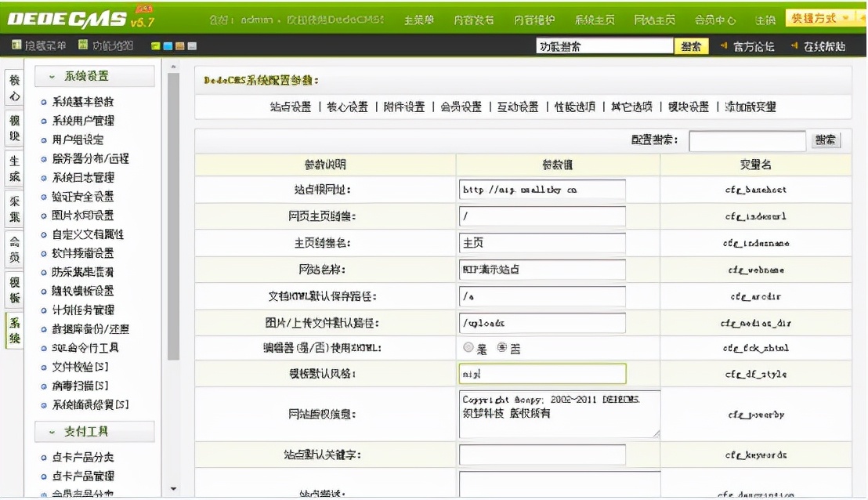Select the 模板 vertical tab
The image size is (868, 500).
[x=14, y=290]
